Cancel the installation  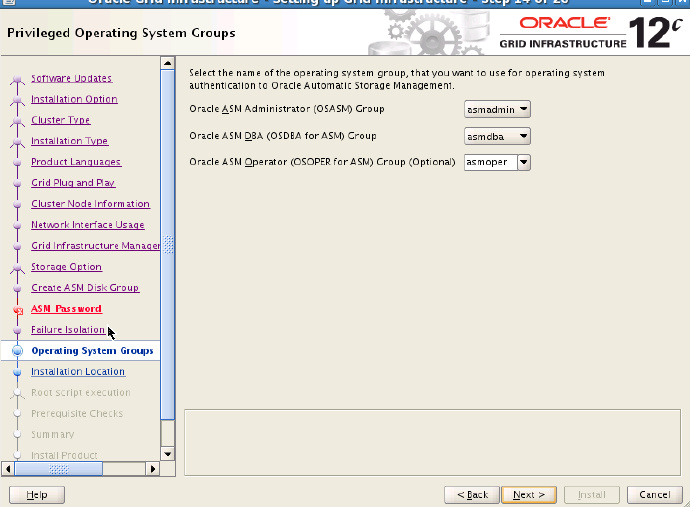click(x=654, y=495)
